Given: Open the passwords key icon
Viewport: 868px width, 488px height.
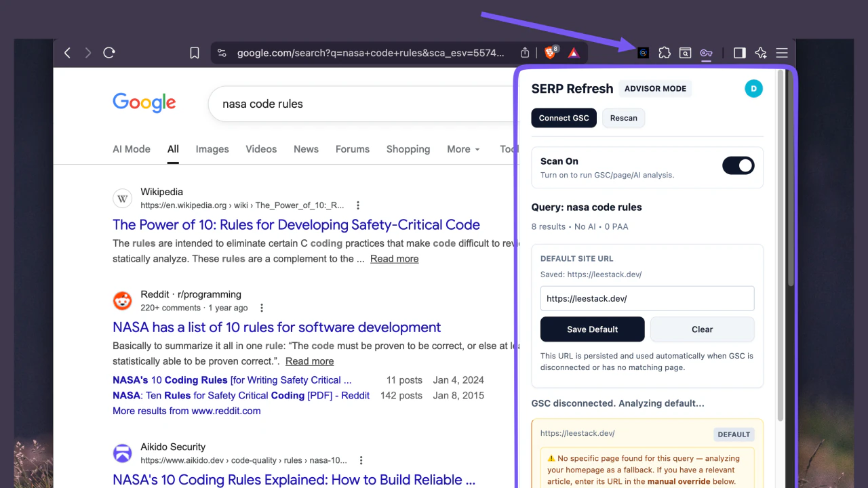Looking at the screenshot, I should pos(707,53).
